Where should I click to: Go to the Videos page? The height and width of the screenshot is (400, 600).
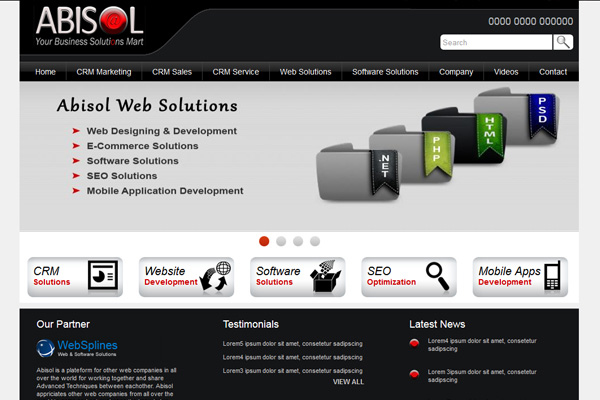(506, 72)
